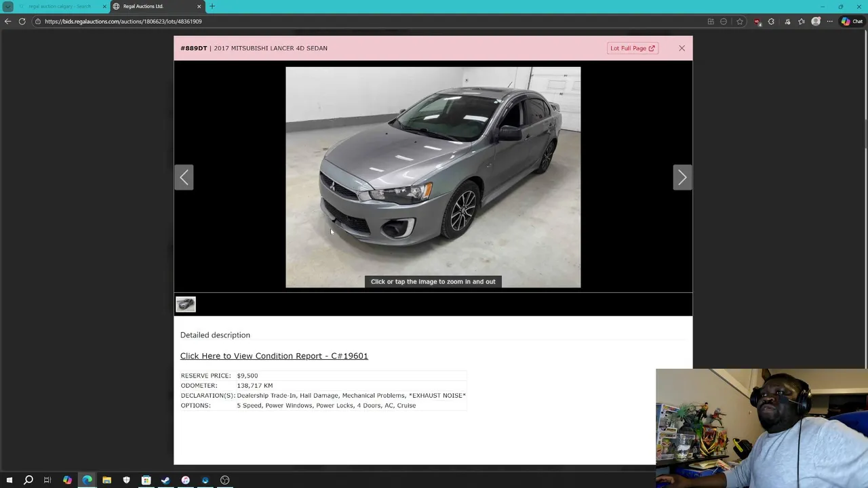Click the declarations text with EXHAUST NOISE

(351, 395)
